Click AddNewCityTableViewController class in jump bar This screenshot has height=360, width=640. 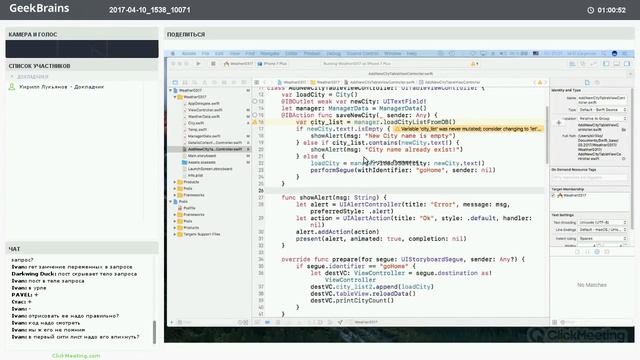(449, 82)
